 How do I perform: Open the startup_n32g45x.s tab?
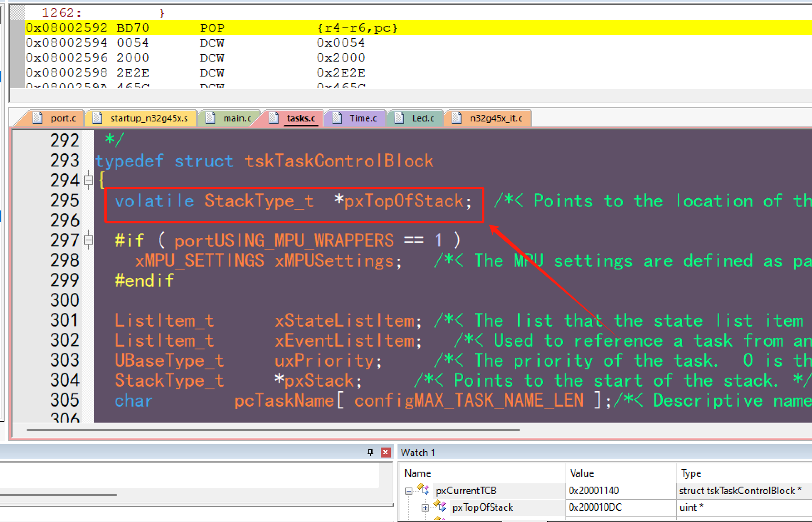click(x=141, y=118)
